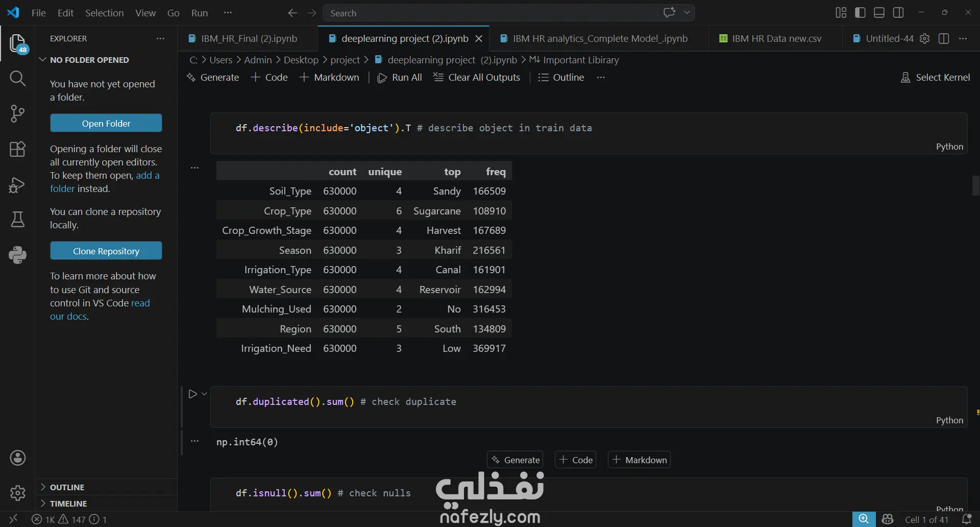Click Select Kernel

coord(935,77)
